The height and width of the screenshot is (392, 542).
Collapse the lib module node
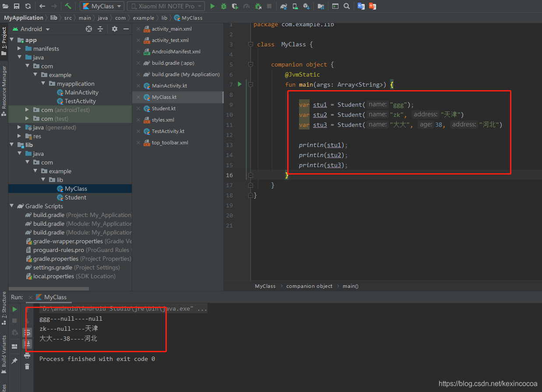tap(12, 145)
